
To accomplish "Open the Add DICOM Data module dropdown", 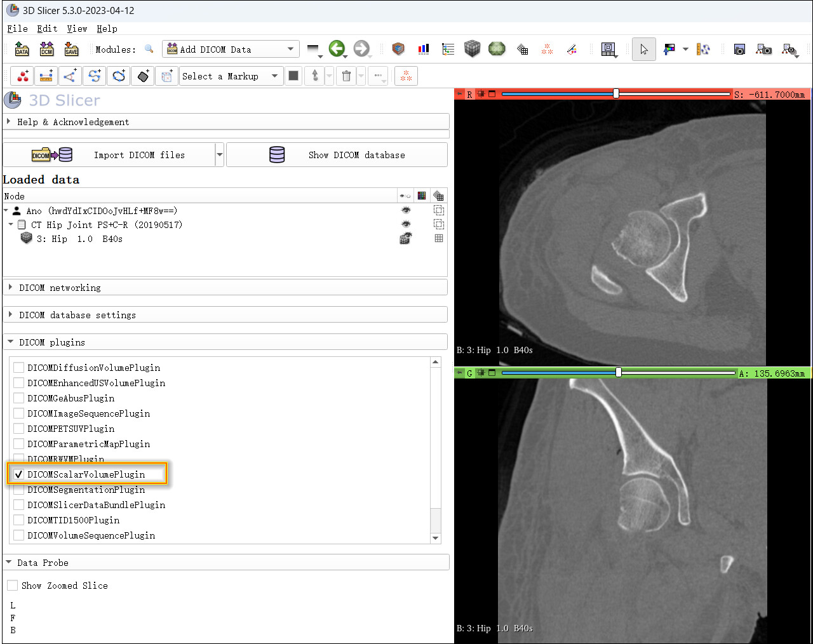I will 231,49.
